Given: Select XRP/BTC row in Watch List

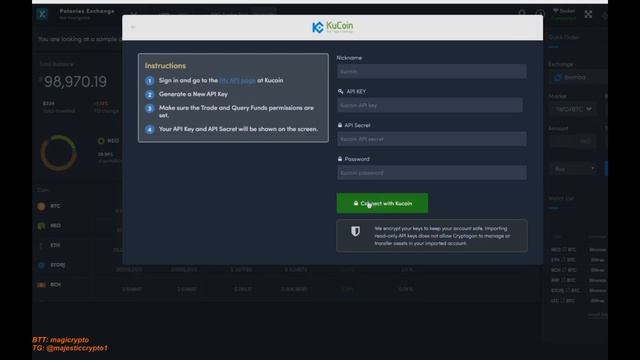Looking at the screenshot, I should coord(578,280).
